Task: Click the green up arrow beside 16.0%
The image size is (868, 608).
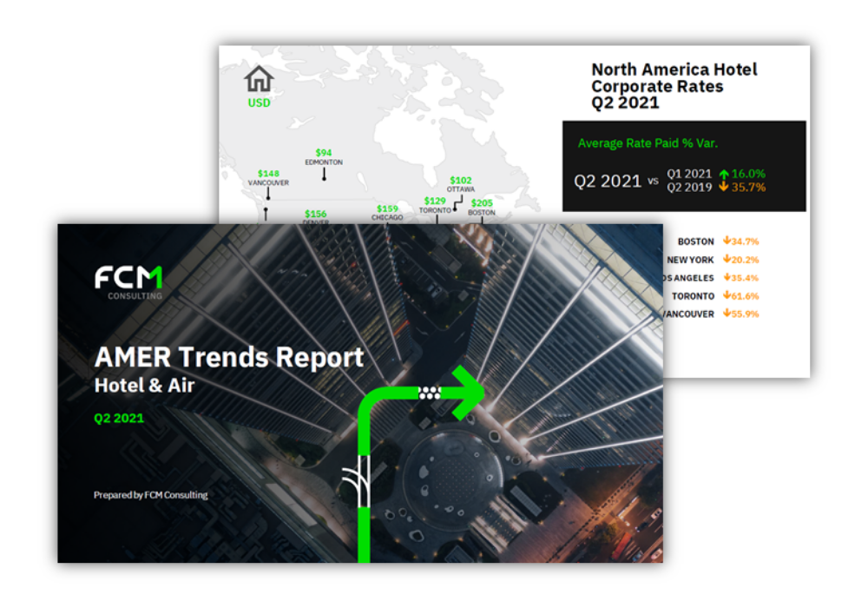Action: coord(724,174)
